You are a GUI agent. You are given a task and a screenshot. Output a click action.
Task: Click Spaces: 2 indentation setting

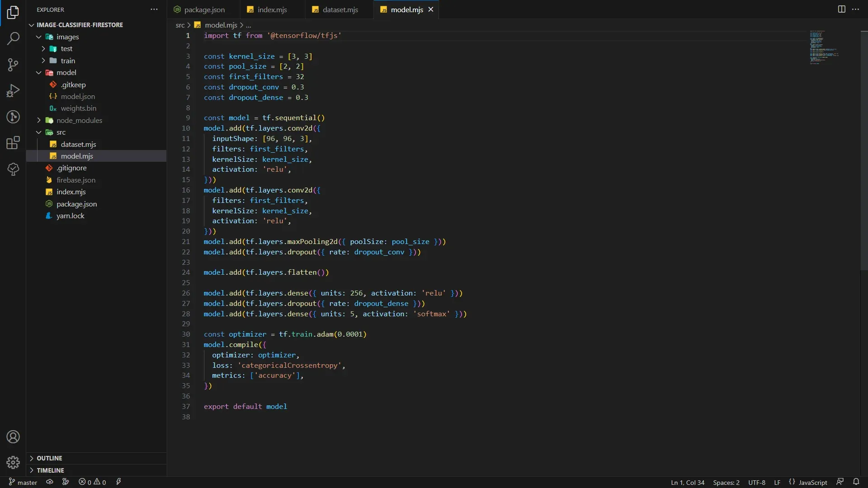tap(726, 482)
